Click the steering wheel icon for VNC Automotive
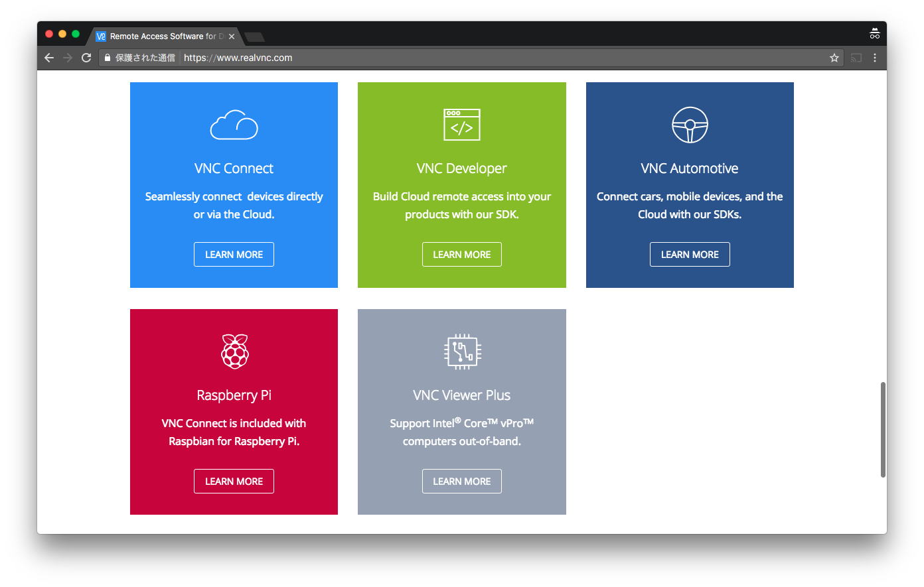Viewport: 924px width, 587px height. point(690,125)
